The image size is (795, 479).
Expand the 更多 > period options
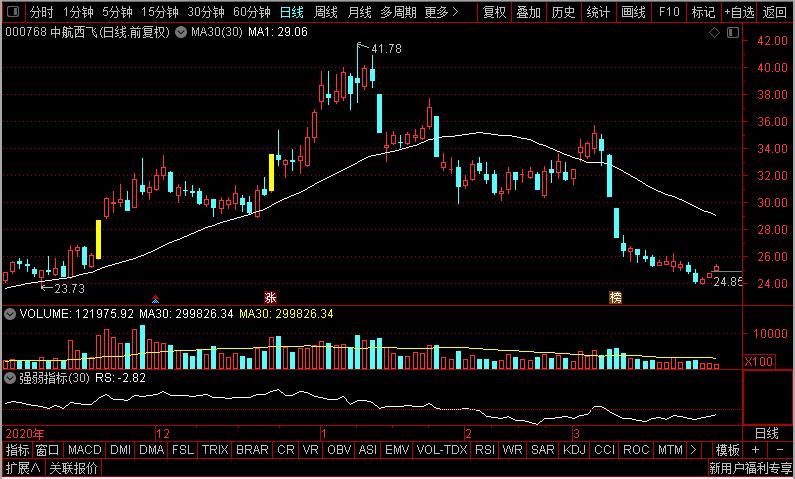(441, 12)
